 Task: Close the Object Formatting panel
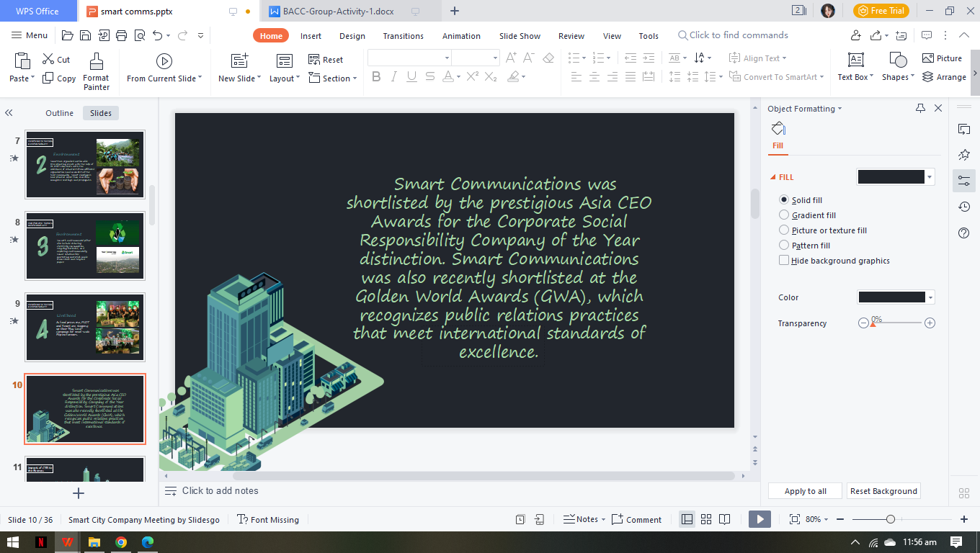pyautogui.click(x=938, y=108)
